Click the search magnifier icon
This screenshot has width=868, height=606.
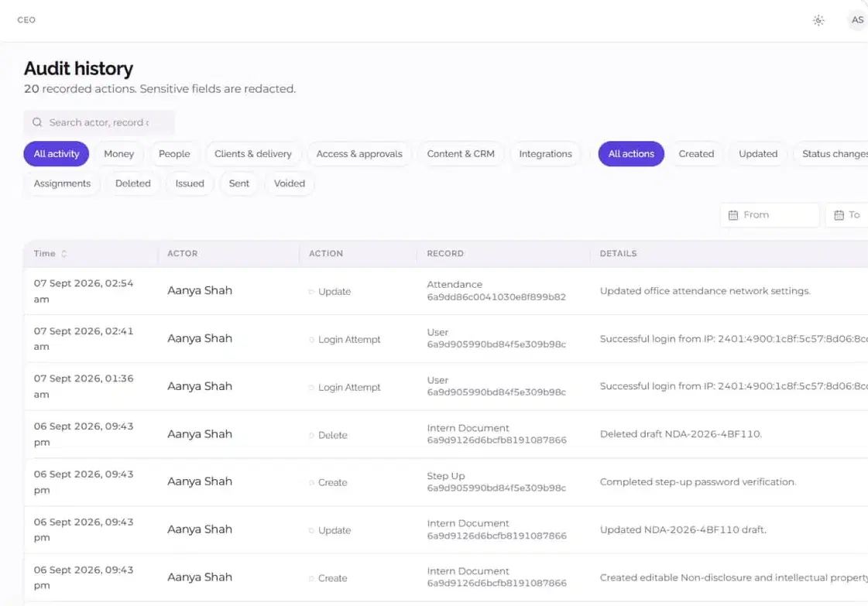point(37,122)
